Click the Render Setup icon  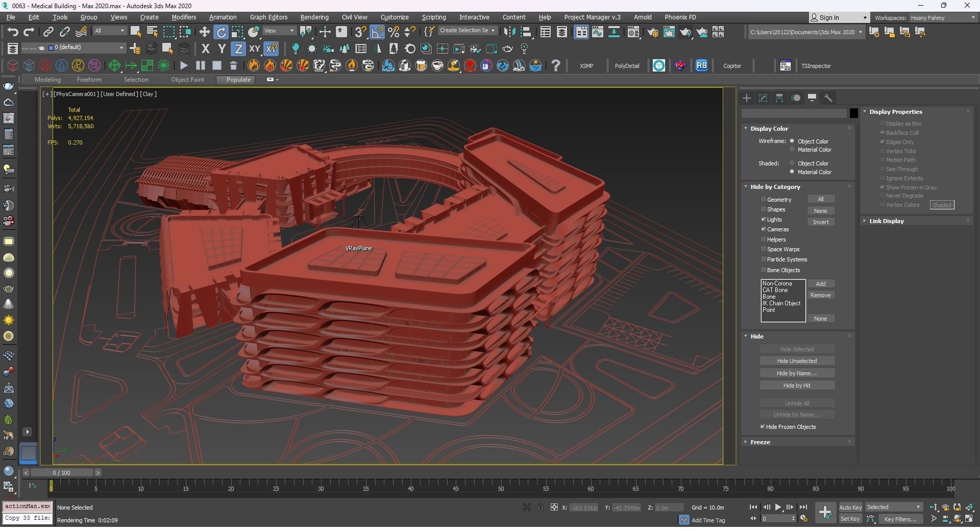[653, 32]
